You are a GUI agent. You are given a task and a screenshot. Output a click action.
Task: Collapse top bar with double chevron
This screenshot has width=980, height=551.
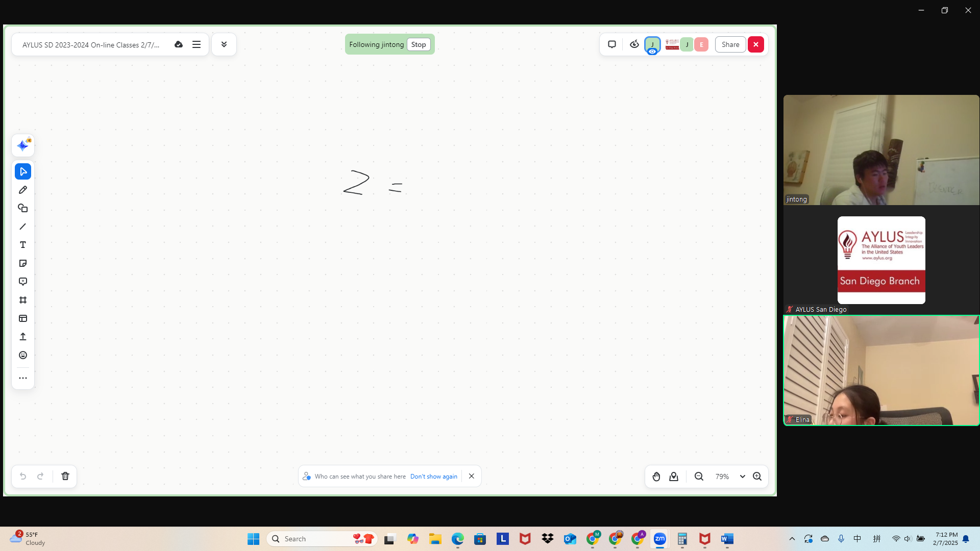224,44
